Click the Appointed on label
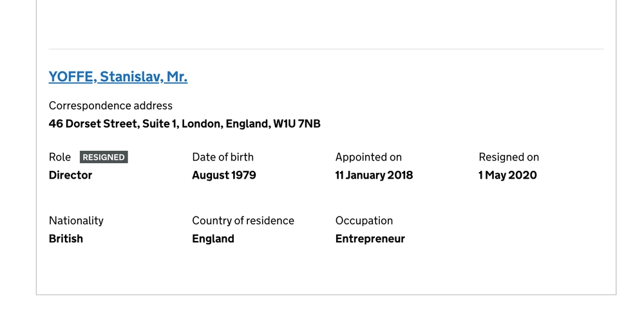The width and height of the screenshot is (644, 330). click(x=368, y=157)
